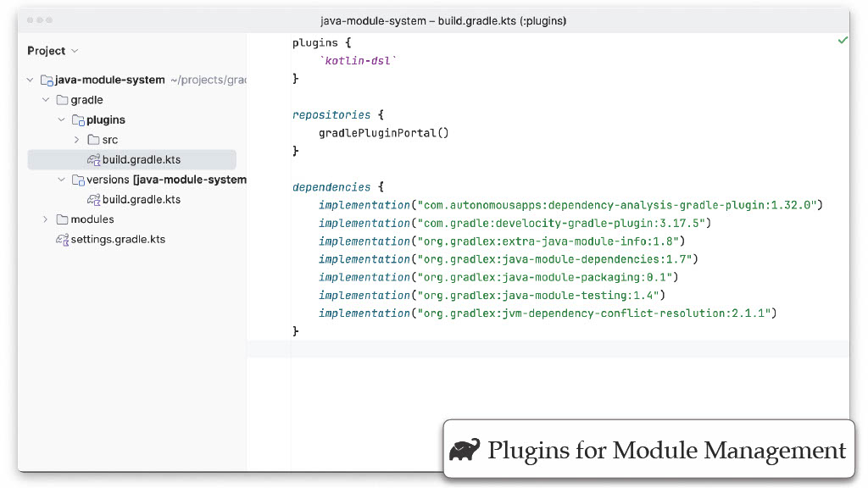Image resolution: width=868 pixels, height=488 pixels.
Task: Click the gradle folder icon
Action: [62, 100]
